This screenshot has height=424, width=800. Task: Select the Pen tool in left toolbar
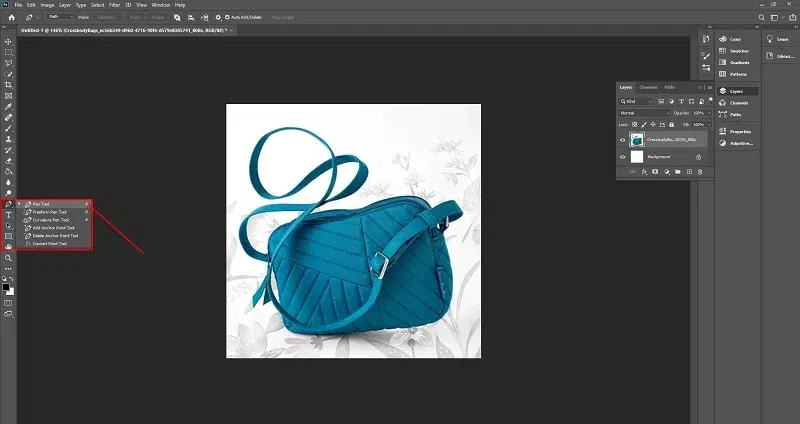click(8, 204)
